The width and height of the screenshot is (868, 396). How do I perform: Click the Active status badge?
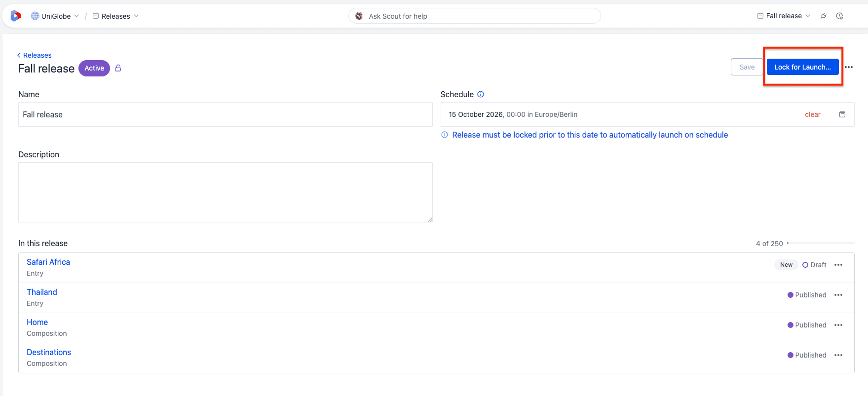click(94, 68)
